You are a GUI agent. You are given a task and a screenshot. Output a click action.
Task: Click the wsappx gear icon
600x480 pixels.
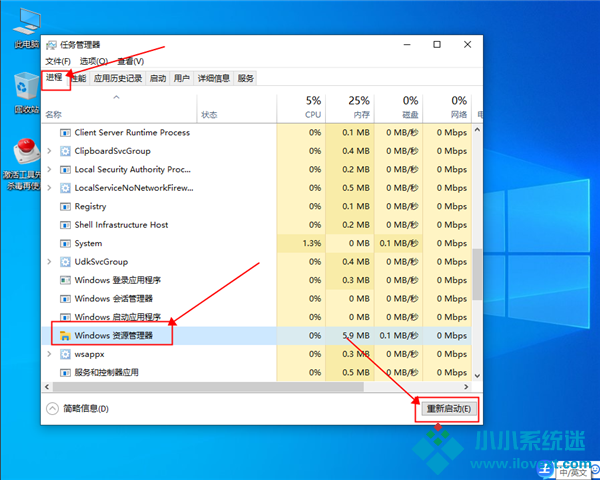65,354
